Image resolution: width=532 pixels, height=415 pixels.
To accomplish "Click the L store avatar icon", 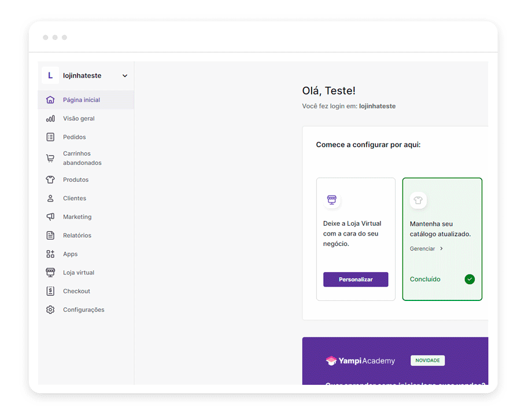I will point(50,75).
